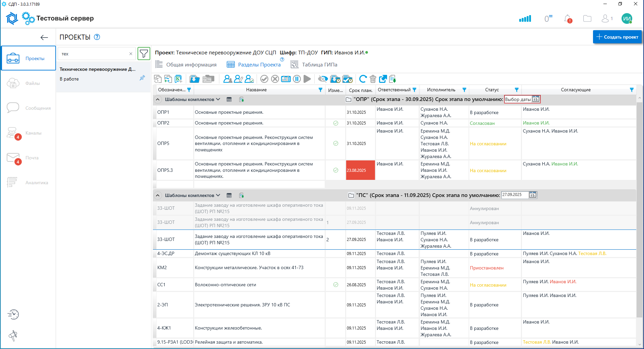Click the tasks counter 0 icon
The width and height of the screenshot is (644, 349).
[548, 19]
